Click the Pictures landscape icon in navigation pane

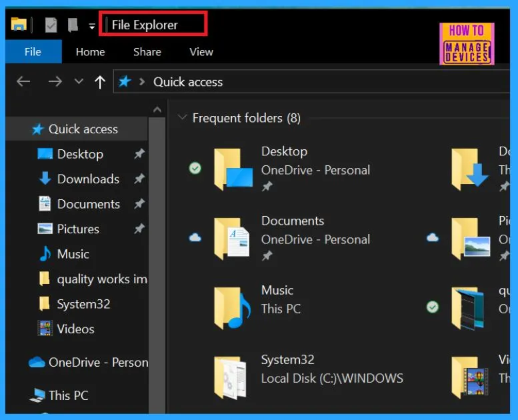tap(45, 229)
